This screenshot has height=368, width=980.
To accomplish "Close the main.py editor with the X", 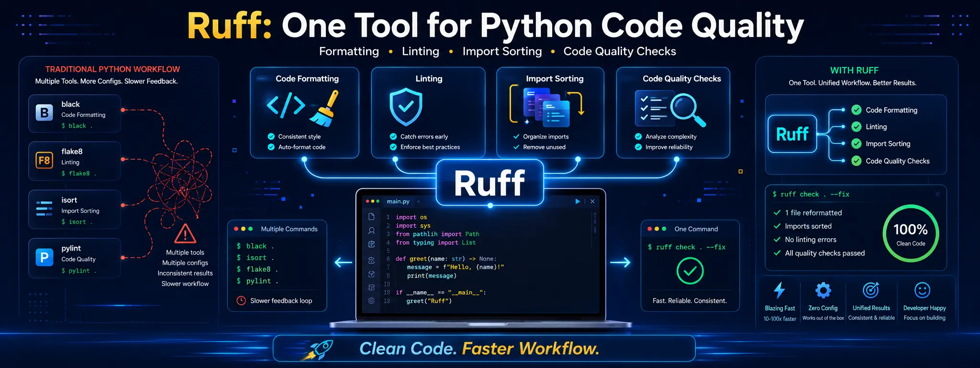I will (592, 201).
